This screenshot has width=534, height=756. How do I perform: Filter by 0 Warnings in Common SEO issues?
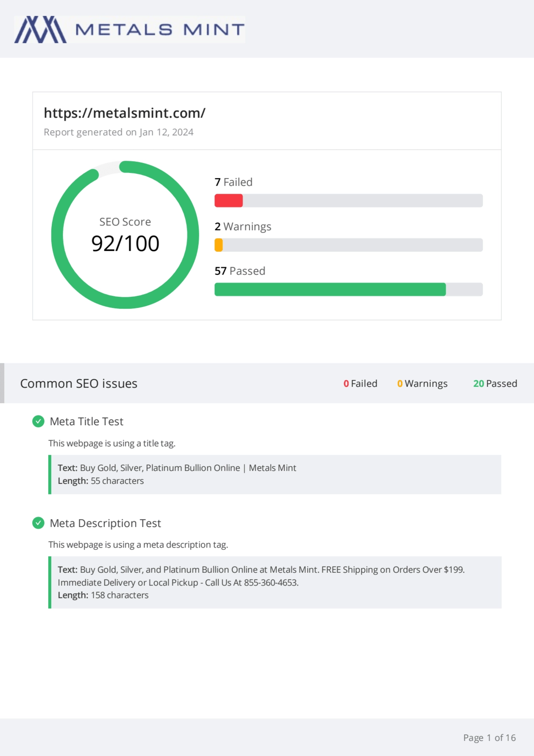[x=422, y=384]
